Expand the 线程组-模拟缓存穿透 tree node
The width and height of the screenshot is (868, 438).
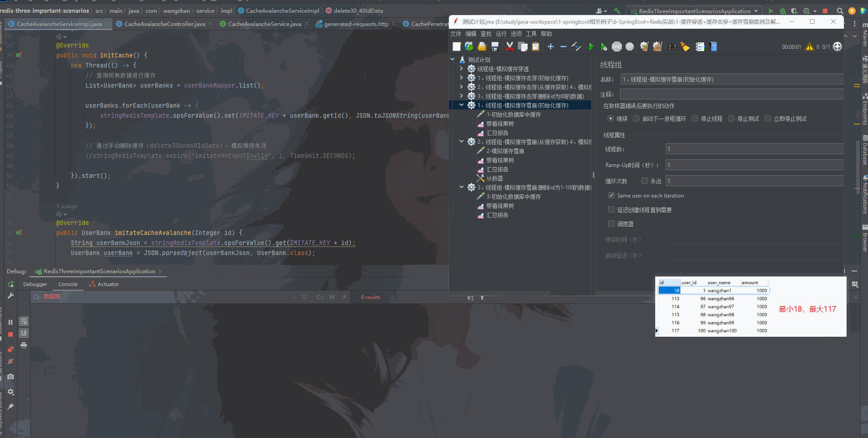(x=462, y=68)
